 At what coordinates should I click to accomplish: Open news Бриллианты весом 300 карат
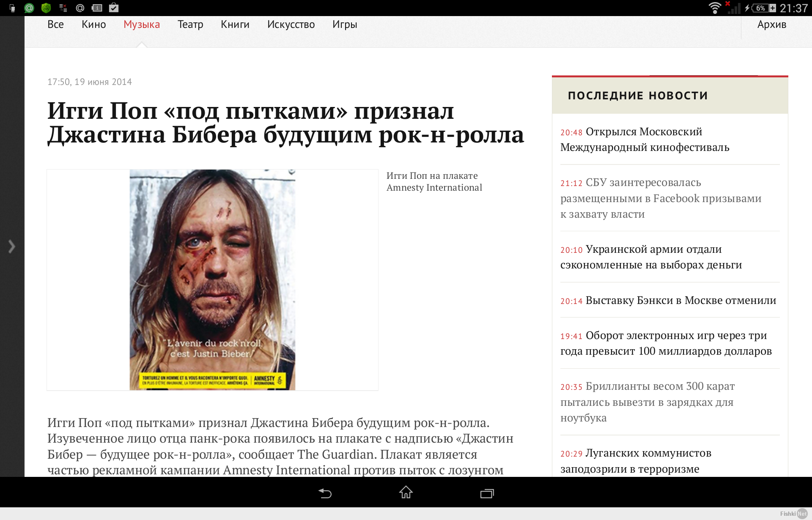click(647, 402)
